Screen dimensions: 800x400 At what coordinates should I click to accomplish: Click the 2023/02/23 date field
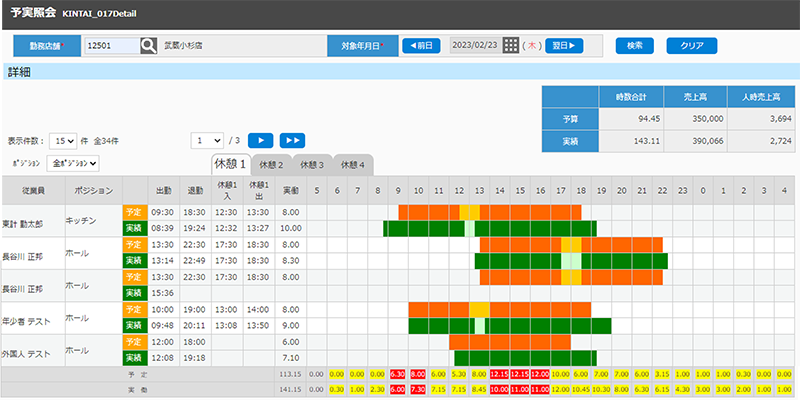[x=475, y=45]
